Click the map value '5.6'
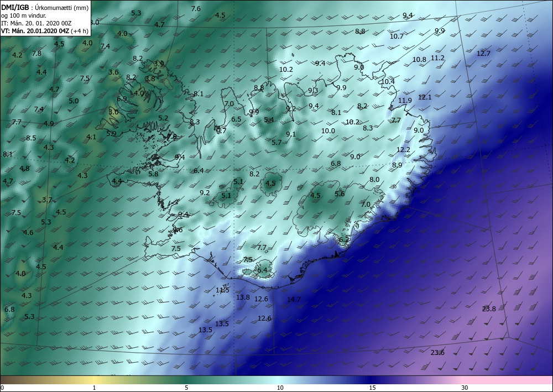The height and width of the screenshot is (392, 553). pos(340,194)
